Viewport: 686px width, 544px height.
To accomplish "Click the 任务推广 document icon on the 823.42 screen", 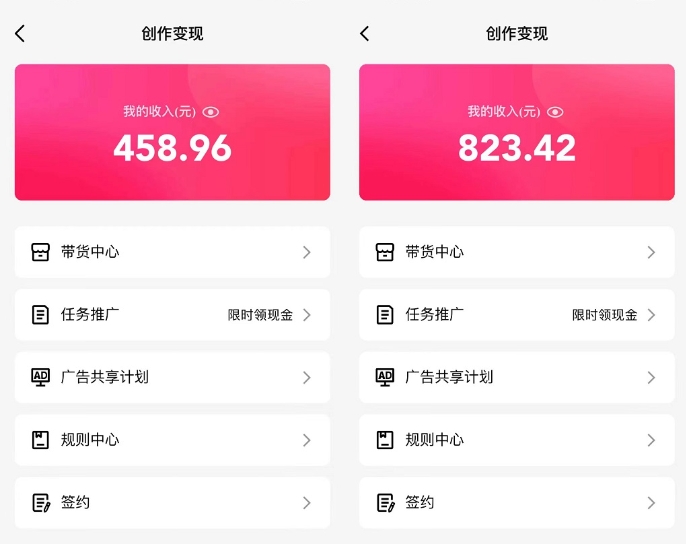I will pos(385,315).
